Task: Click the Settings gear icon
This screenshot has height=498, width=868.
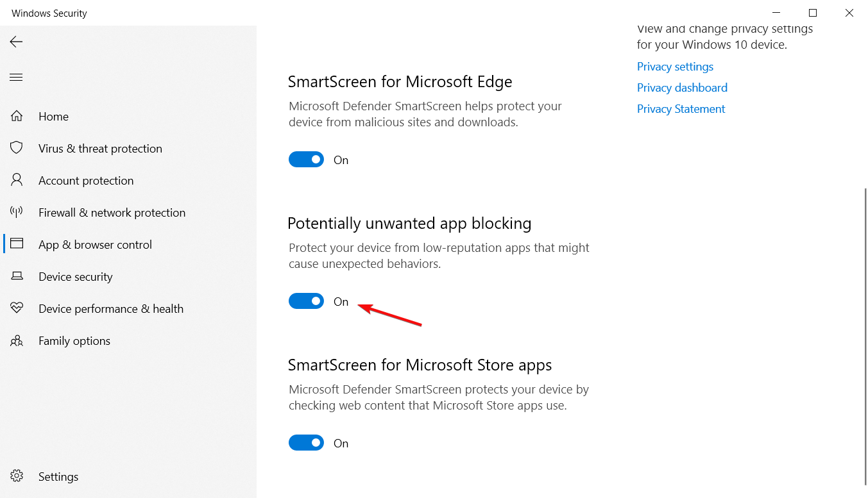Action: tap(17, 476)
